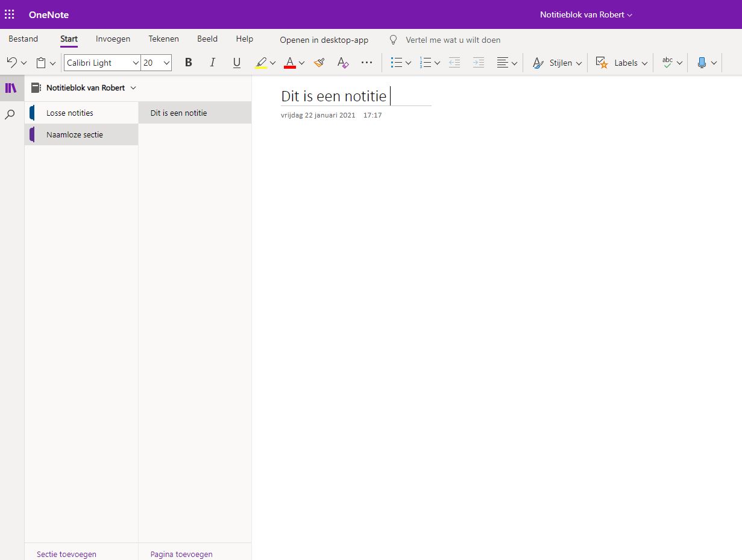Click Pagina toevoegen to add a page

[181, 553]
